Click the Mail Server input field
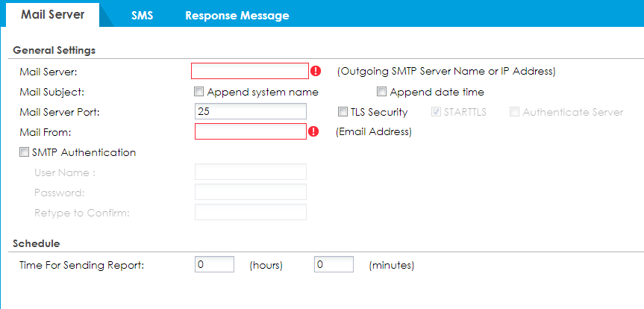The height and width of the screenshot is (309, 644). (249, 72)
